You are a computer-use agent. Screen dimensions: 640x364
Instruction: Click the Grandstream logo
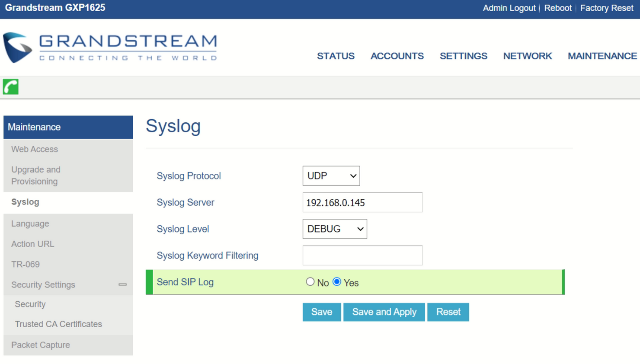tap(110, 48)
